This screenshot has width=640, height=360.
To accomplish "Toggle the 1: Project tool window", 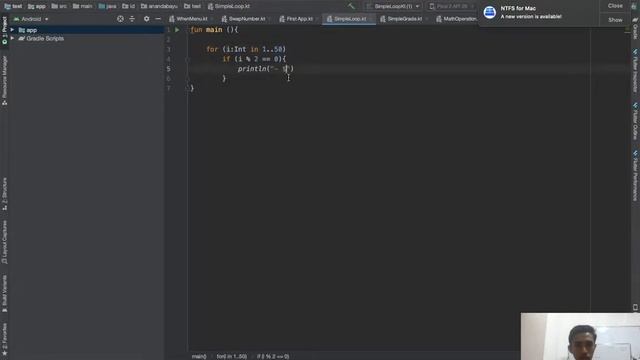I will point(4,31).
